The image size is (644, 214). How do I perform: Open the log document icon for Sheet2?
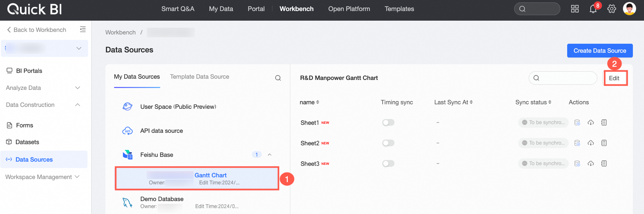pos(604,143)
